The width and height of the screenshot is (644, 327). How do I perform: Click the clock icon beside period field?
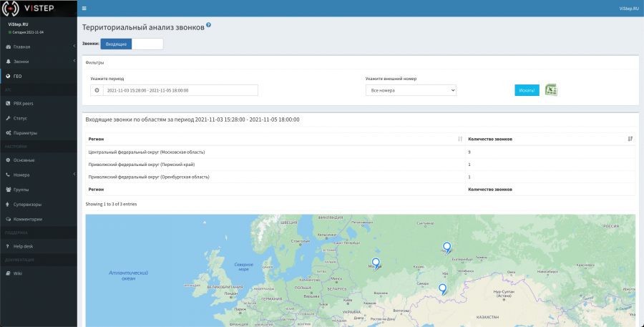click(97, 90)
